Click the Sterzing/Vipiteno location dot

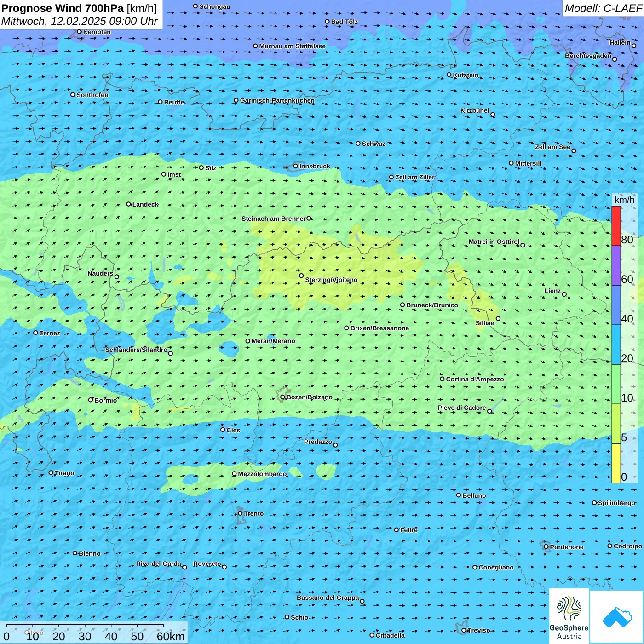(x=301, y=276)
